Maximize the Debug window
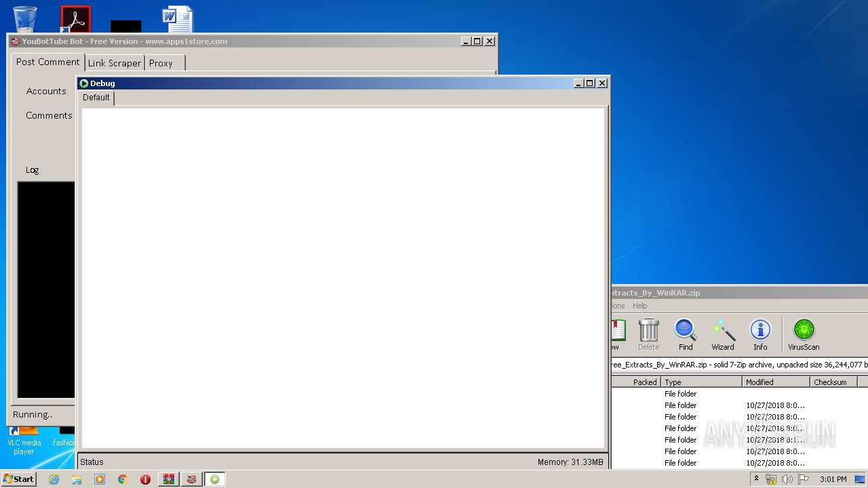868x488 pixels. pos(590,83)
